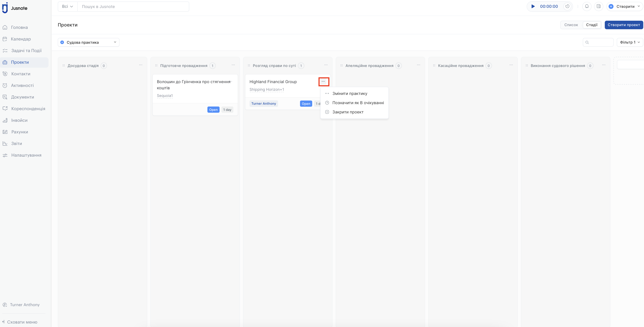The image size is (644, 327).
Task: Click Виконання судового рішення drag handle
Action: point(527,66)
